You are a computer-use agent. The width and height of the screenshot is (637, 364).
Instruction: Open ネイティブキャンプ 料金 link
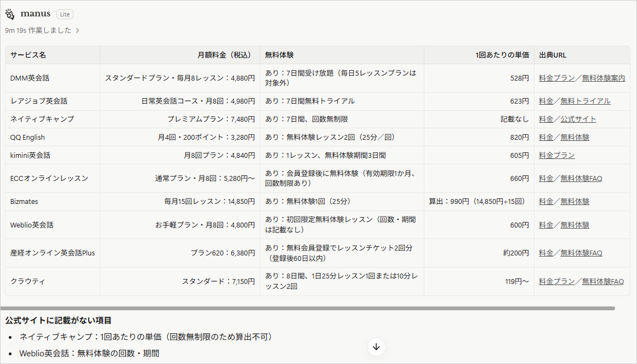tap(546, 119)
